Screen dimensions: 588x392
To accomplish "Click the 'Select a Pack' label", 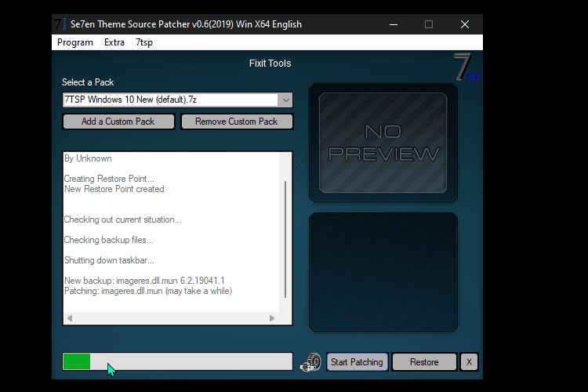I will 88,82.
